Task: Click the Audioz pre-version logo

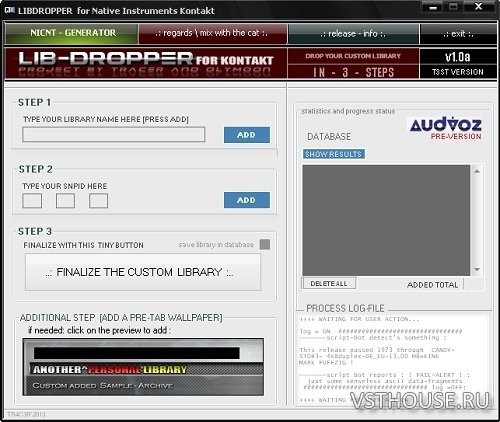Action: (x=446, y=128)
